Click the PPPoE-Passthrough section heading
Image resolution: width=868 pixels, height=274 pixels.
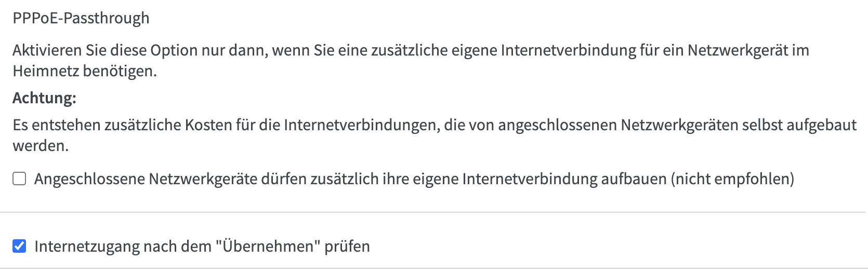tap(81, 18)
